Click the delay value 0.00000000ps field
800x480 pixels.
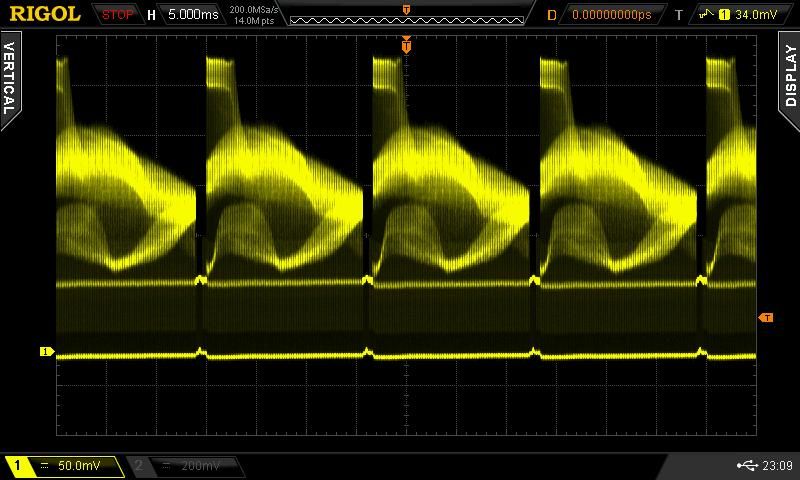click(x=610, y=15)
